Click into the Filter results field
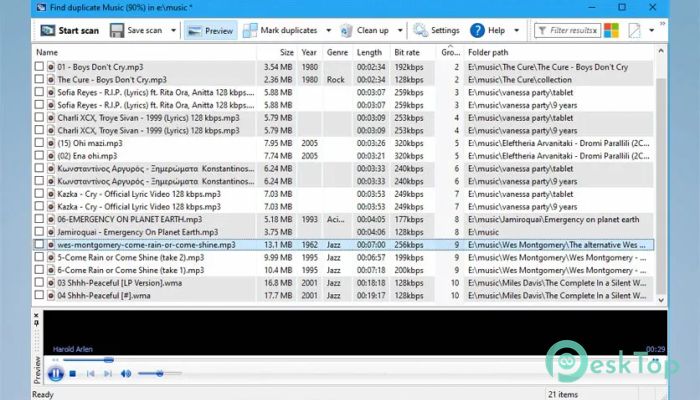Image resolution: width=700 pixels, height=400 pixels. (x=567, y=30)
